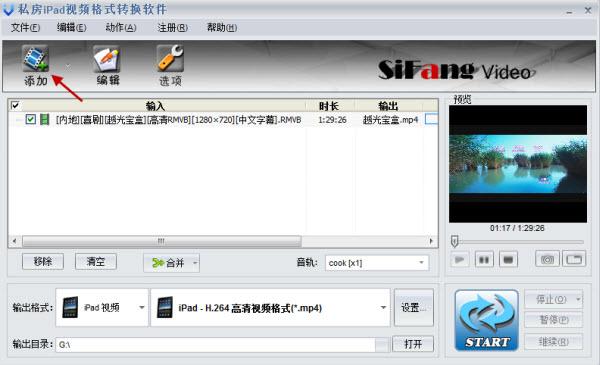Expand the output directory dropdown arrow

point(382,345)
